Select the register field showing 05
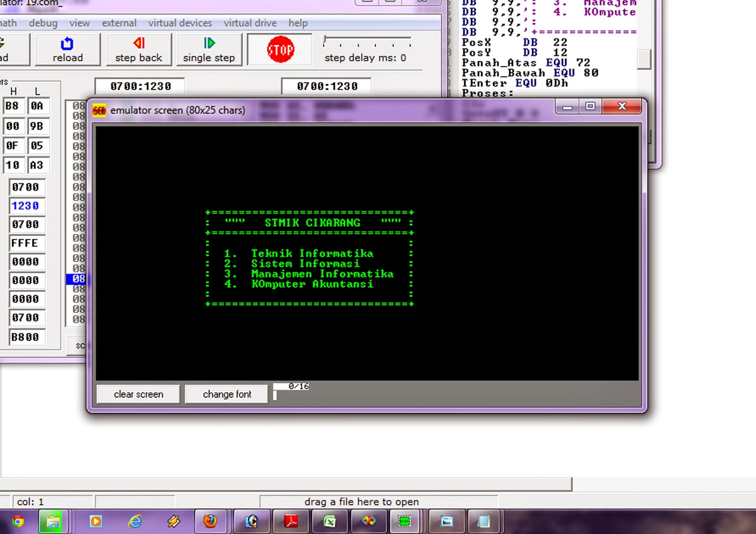 pos(38,146)
